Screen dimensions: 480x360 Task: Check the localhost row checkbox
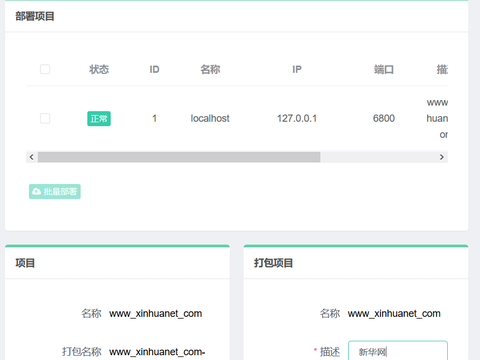click(x=45, y=118)
